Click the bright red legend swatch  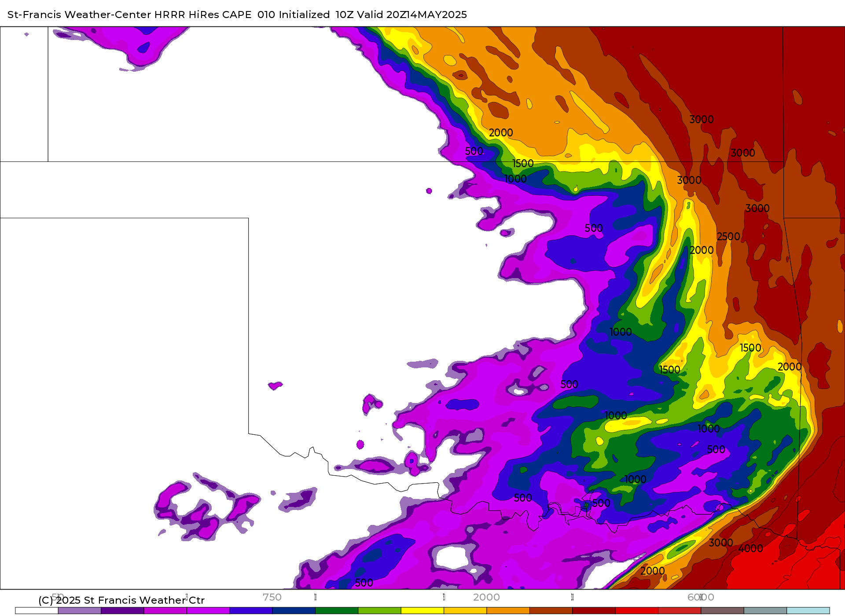coord(637,611)
